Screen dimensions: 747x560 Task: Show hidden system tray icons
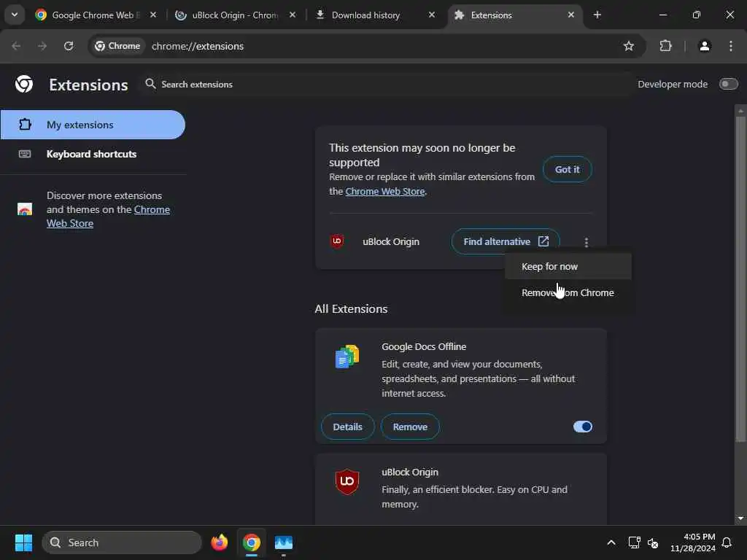point(611,542)
